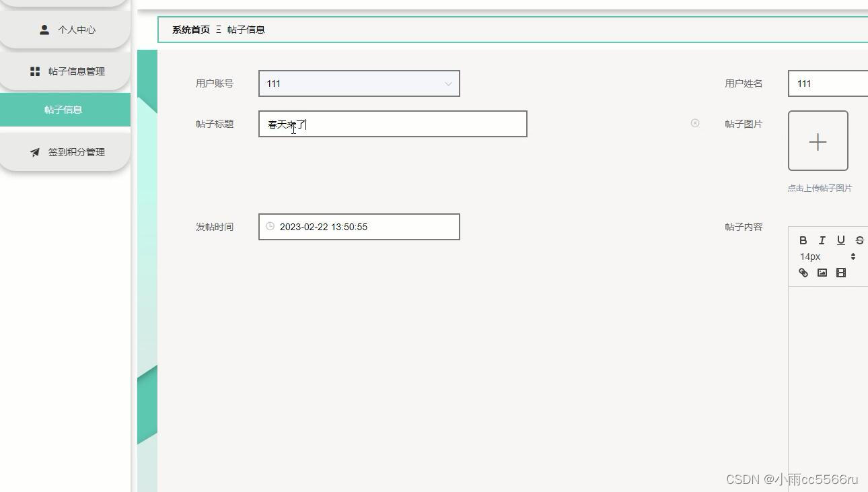Viewport: 868px width, 492px height.
Task: Go to 系统首页 breadcrumb link
Action: pos(191,30)
